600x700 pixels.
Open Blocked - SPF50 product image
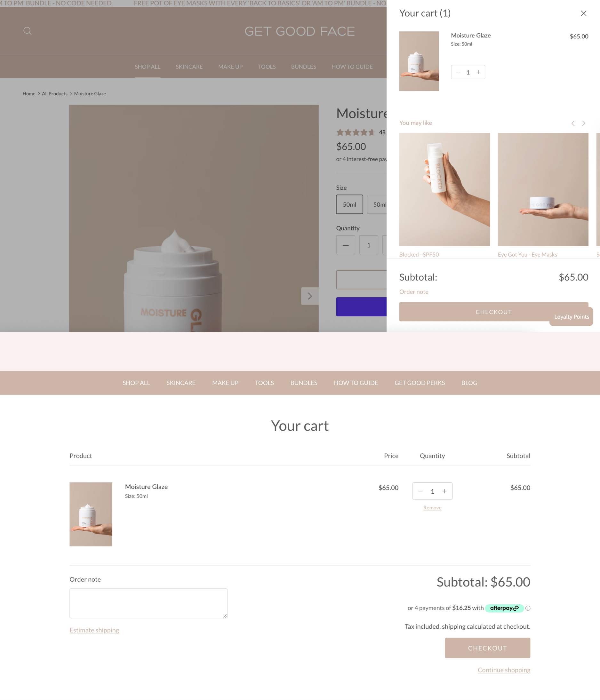tap(444, 189)
